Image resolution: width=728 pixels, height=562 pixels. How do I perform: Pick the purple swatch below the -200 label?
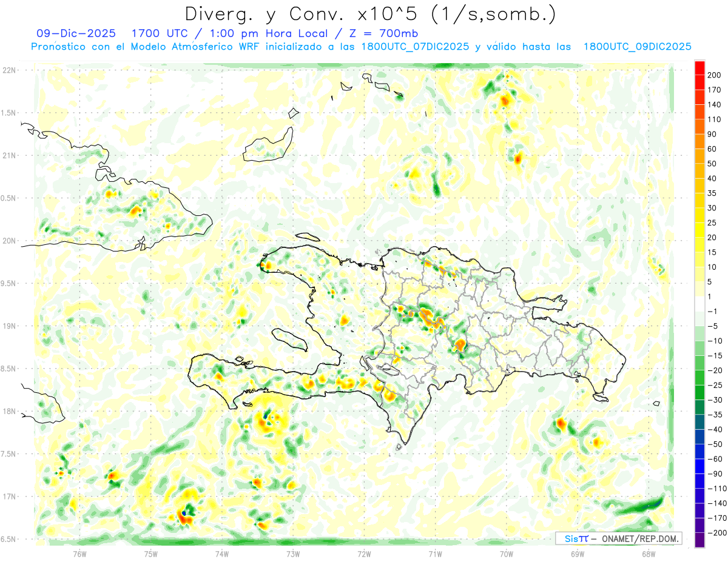pyautogui.click(x=699, y=540)
